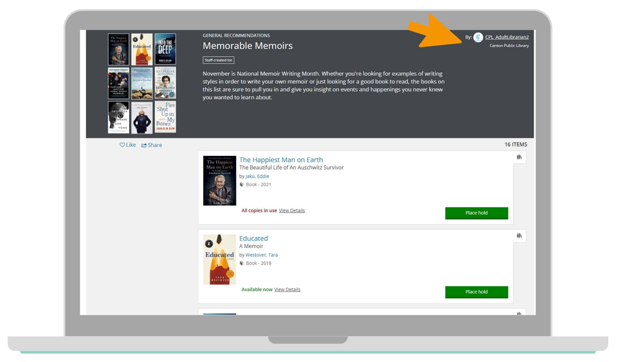Click the All copies in use status
The image size is (644, 362).
[259, 210]
